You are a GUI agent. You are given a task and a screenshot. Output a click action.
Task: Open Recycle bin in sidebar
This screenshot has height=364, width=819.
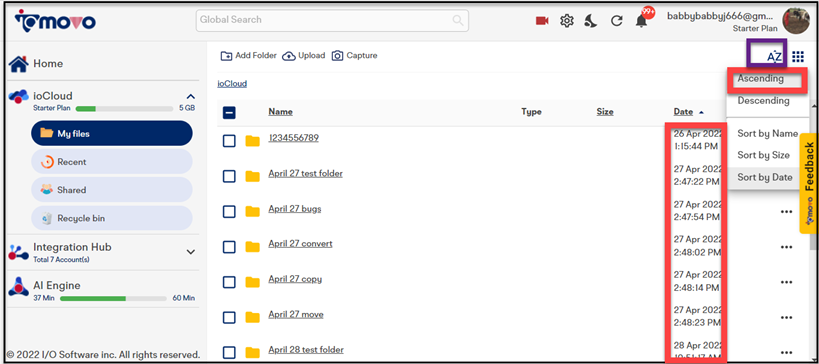pyautogui.click(x=112, y=218)
